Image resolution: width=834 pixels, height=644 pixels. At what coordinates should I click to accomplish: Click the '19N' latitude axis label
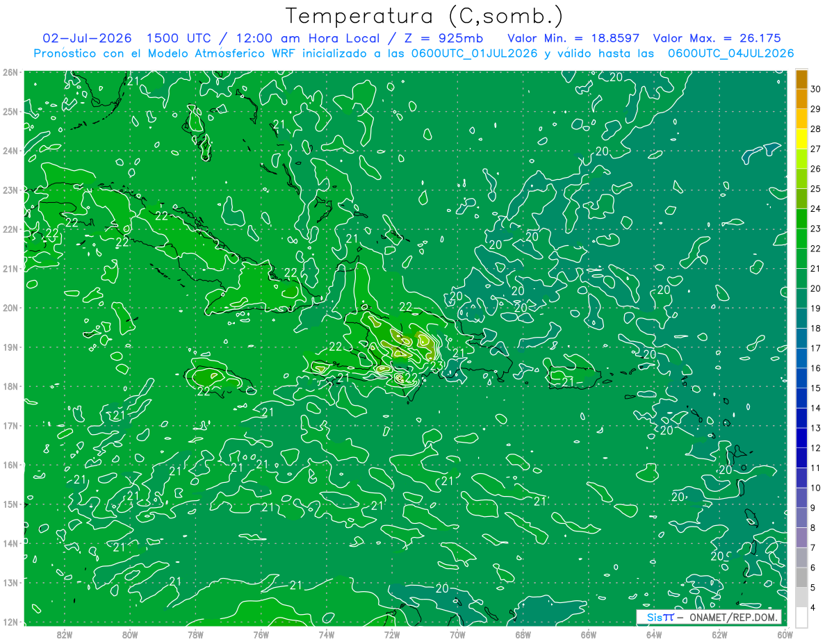point(10,347)
